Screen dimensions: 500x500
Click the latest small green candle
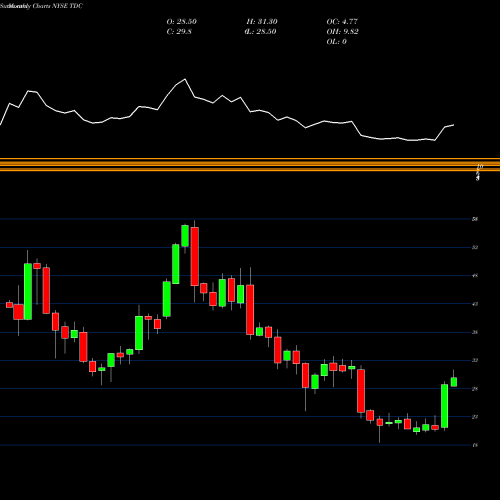point(454,382)
